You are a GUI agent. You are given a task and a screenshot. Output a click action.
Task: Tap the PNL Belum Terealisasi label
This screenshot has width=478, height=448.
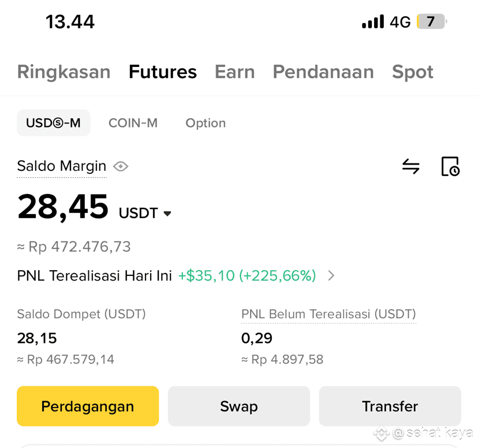pyautogui.click(x=328, y=314)
